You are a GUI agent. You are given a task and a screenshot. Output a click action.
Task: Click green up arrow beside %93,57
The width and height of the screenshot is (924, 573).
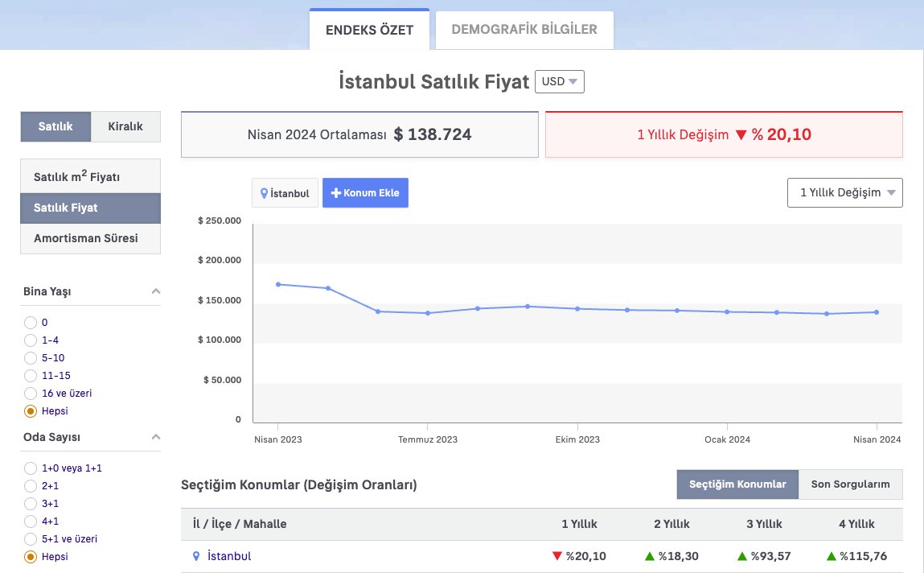tap(741, 556)
